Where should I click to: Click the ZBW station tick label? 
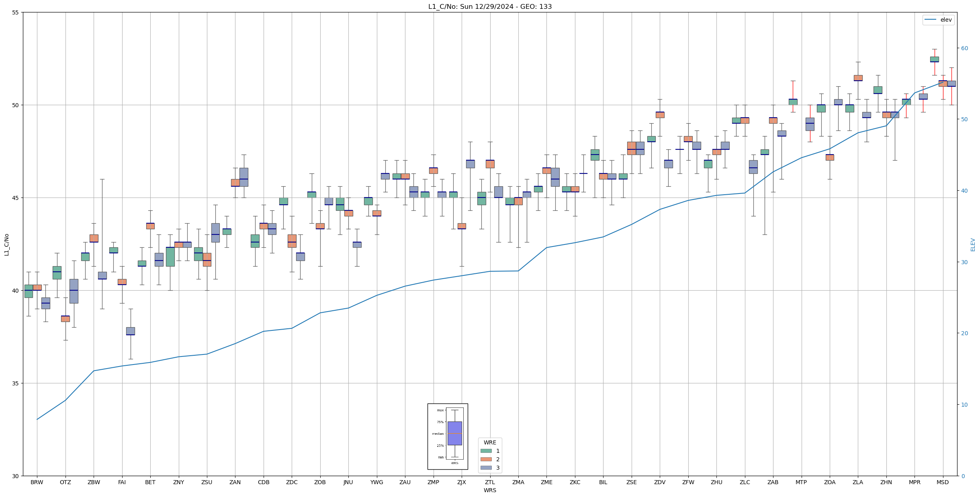[x=94, y=482]
